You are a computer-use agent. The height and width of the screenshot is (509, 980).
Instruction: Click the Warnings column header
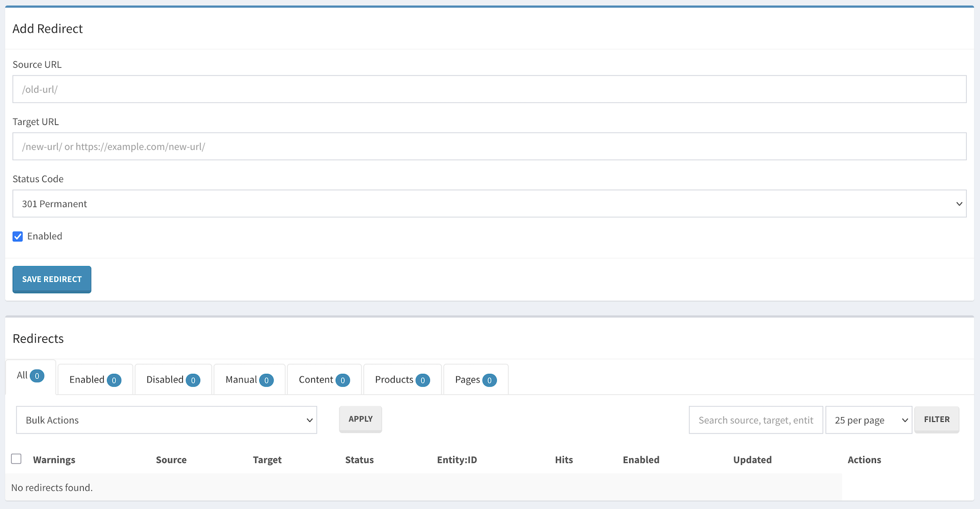click(x=54, y=460)
